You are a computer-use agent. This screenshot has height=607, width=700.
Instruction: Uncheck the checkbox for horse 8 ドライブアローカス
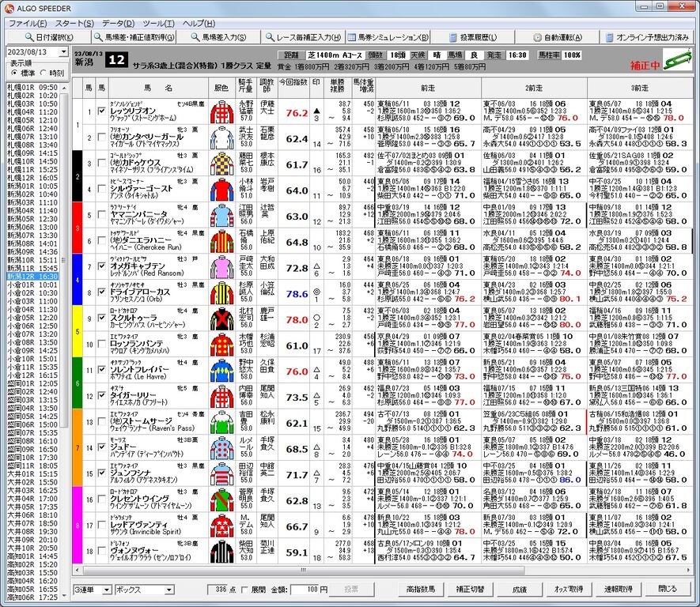click(102, 292)
